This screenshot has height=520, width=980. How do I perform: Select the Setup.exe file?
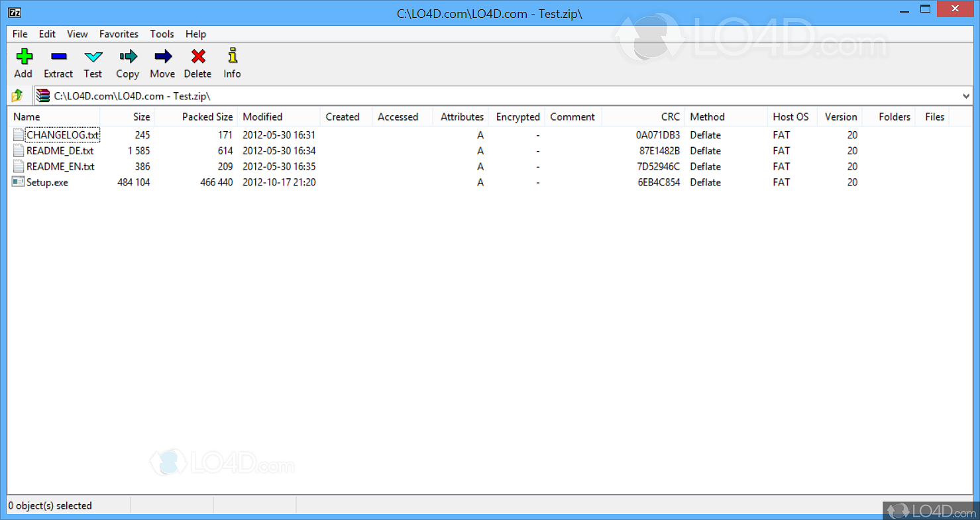(x=47, y=182)
